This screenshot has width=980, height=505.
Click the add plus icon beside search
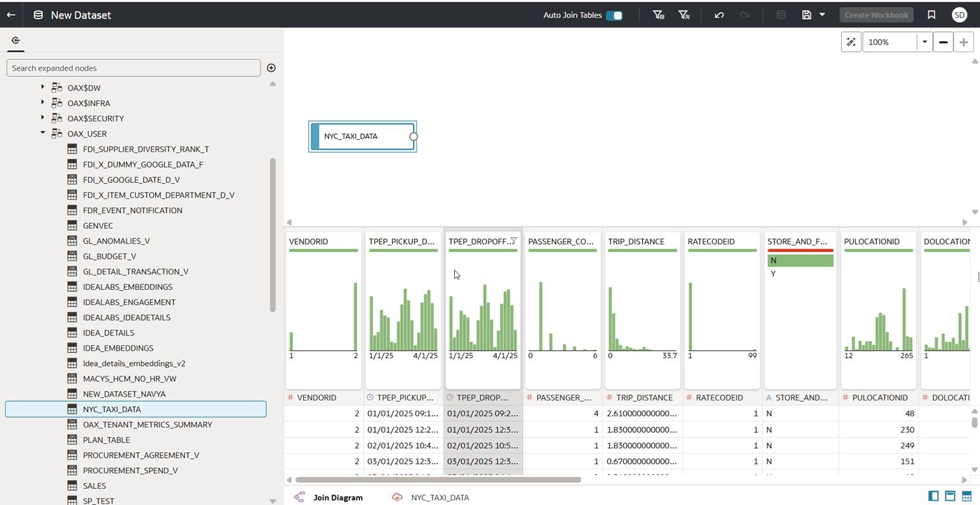[271, 68]
